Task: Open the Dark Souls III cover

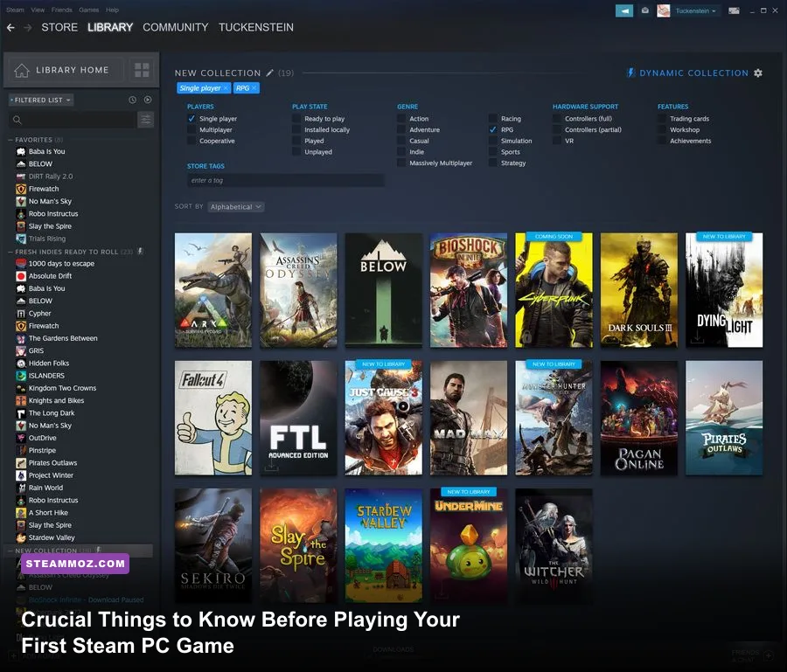Action: tap(639, 290)
